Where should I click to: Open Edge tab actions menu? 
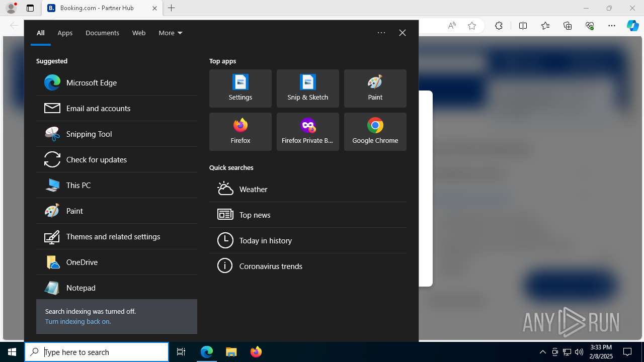click(30, 8)
